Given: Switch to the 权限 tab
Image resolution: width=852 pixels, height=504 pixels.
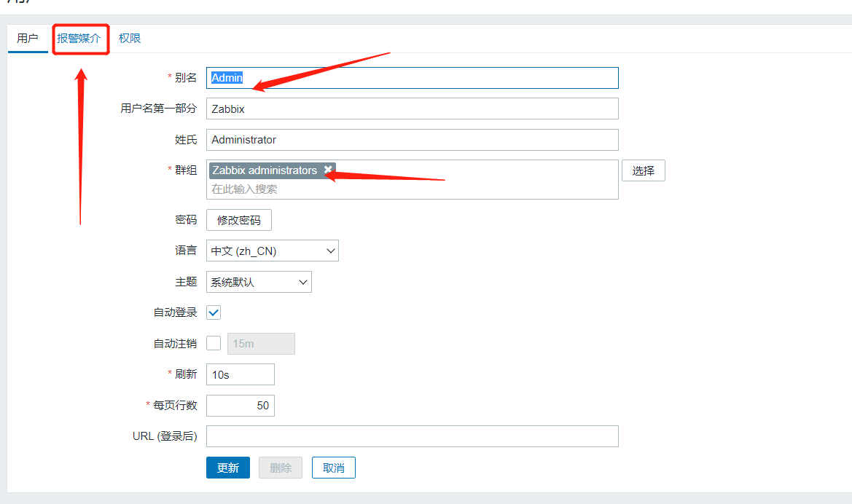Looking at the screenshot, I should click(130, 39).
